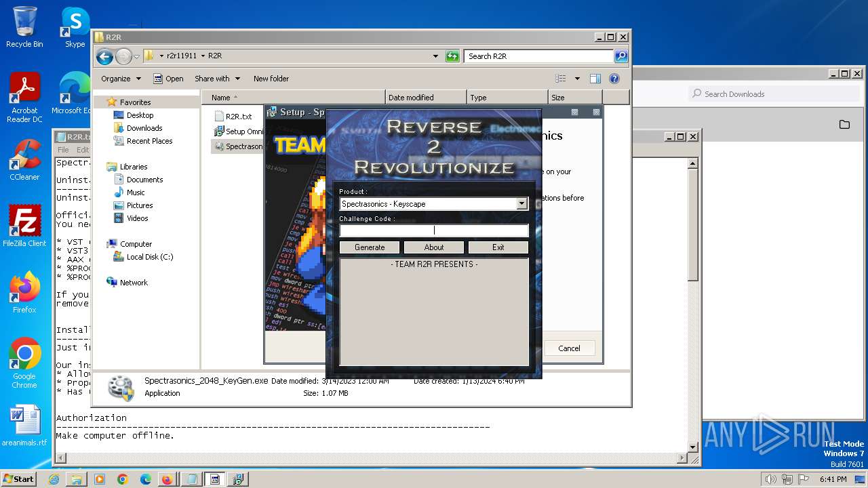Switch to Setup installer taskbar item

coord(238,479)
